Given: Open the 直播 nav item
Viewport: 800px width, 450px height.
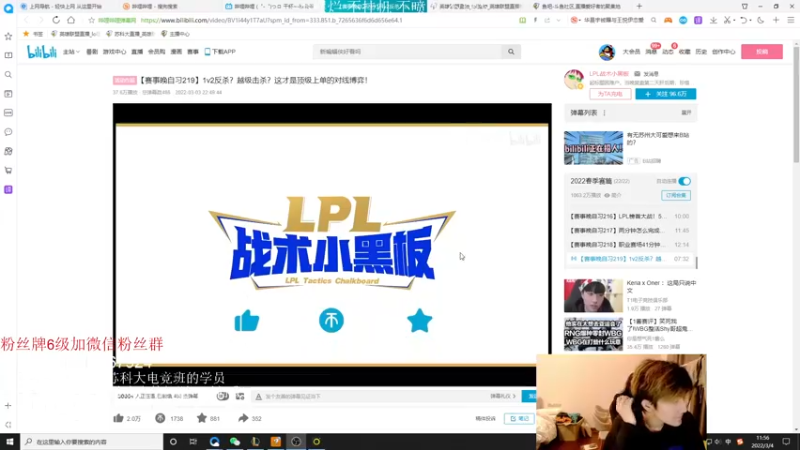Looking at the screenshot, I should click(137, 52).
